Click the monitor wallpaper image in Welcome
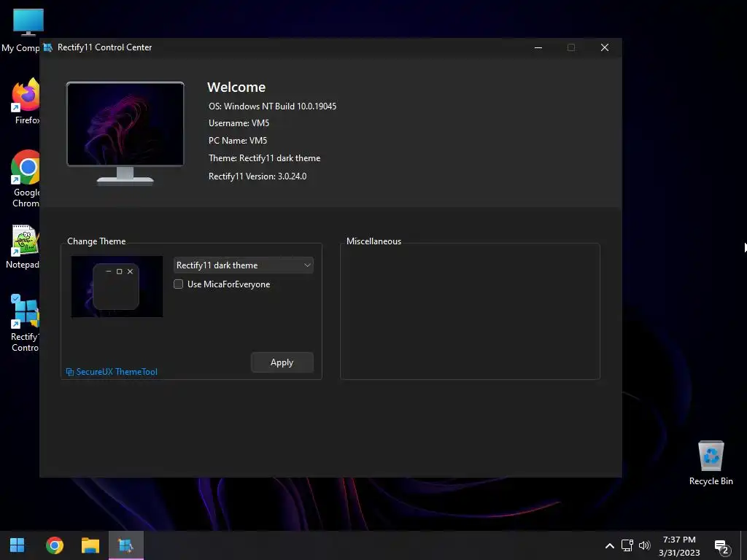Image resolution: width=747 pixels, height=560 pixels. [x=125, y=124]
